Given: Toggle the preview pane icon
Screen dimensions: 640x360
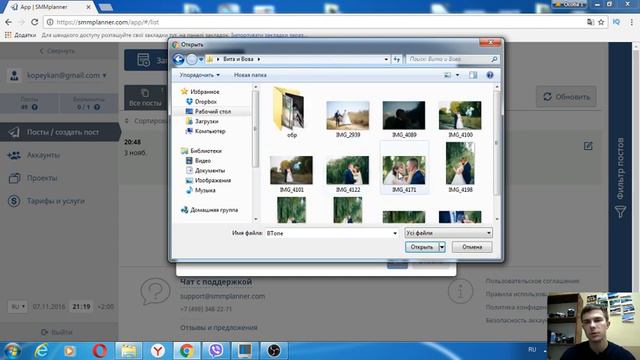Looking at the screenshot, I should [x=473, y=75].
